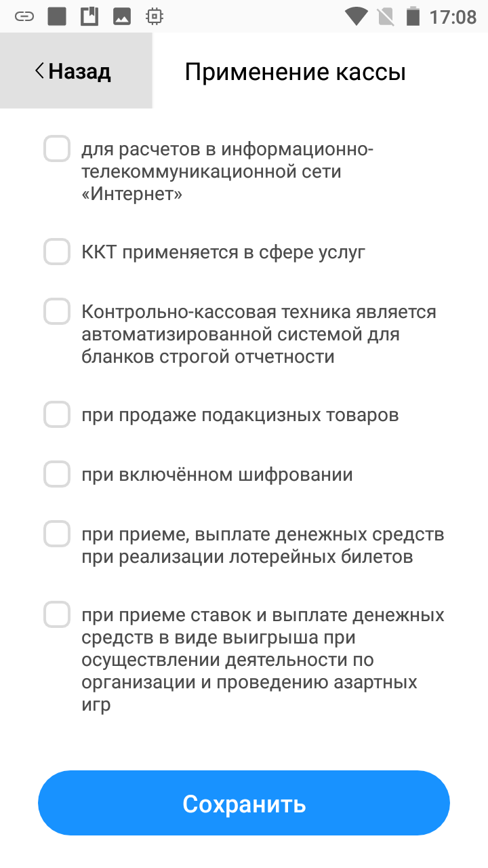Screen dimensions: 488x868
Task: Go back with the Назад button
Action: (x=75, y=71)
